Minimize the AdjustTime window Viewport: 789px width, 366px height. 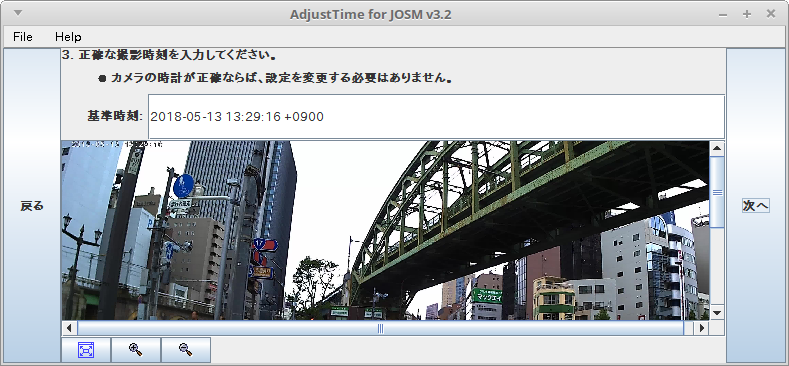(723, 15)
